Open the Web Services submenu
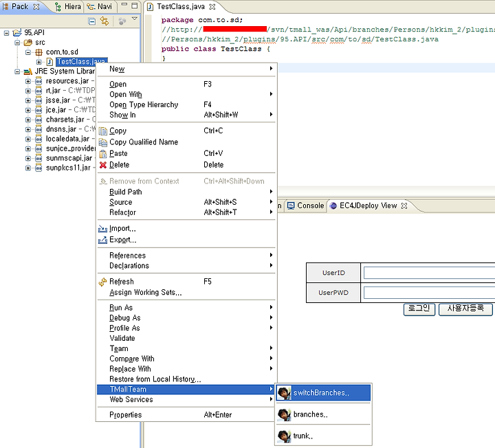Image resolution: width=495 pixels, height=448 pixels. coord(186,399)
